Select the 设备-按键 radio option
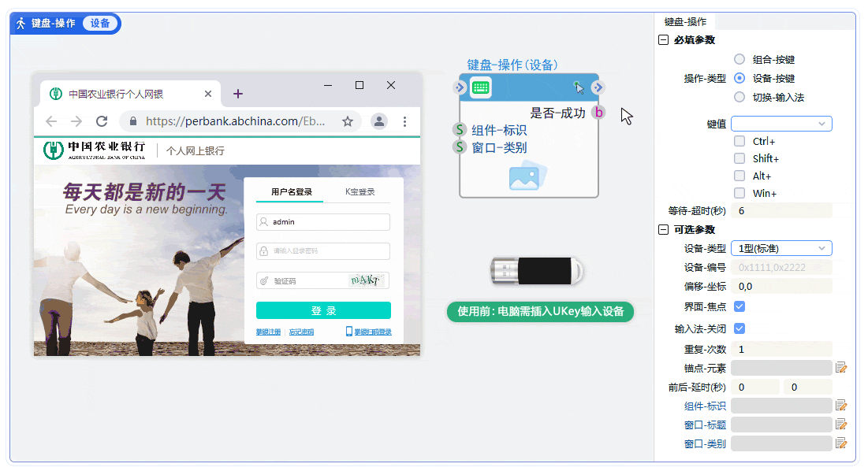 click(739, 78)
